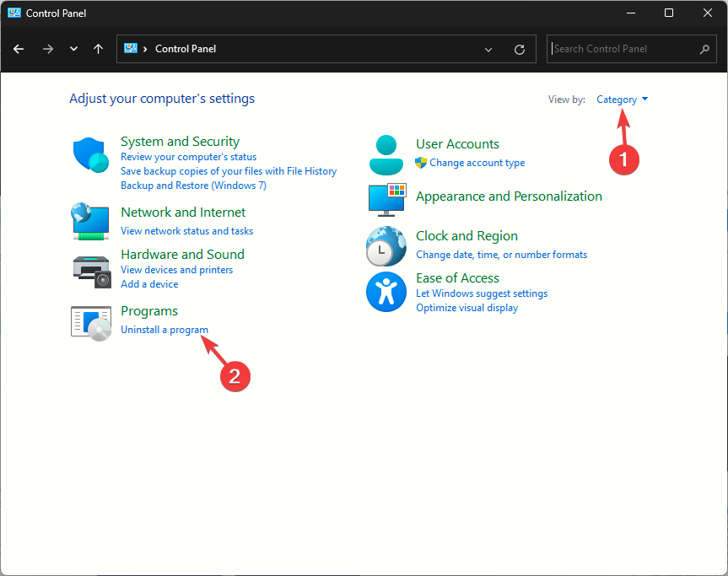Image resolution: width=728 pixels, height=576 pixels.
Task: Click the Control Panel icon in address bar
Action: [x=131, y=48]
